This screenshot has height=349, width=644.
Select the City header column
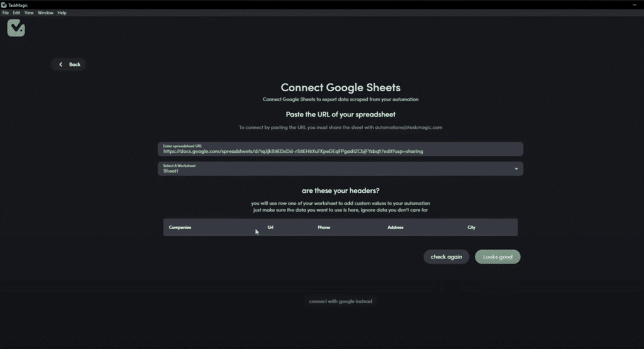(471, 227)
